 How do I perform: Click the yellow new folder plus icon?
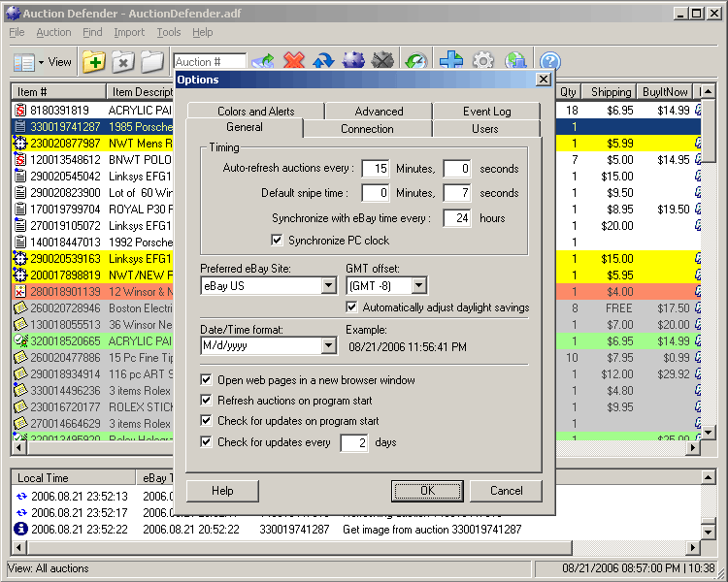click(93, 61)
